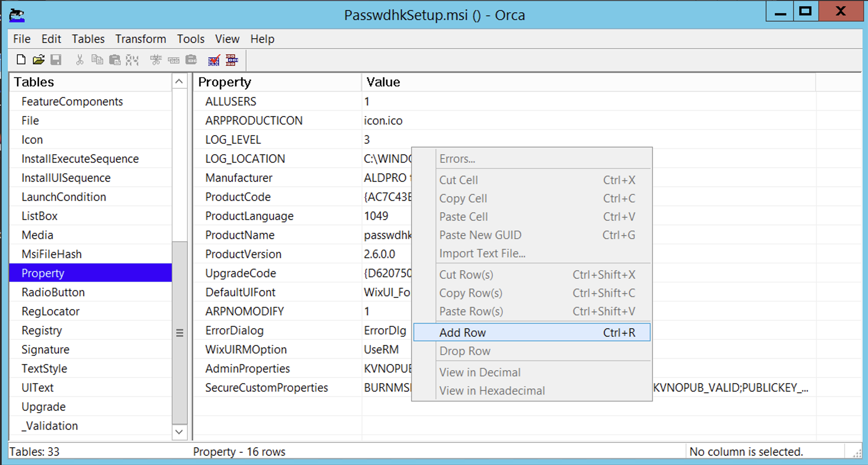Select the ProductVersion property row
Image resolution: width=868 pixels, height=465 pixels.
coord(243,254)
